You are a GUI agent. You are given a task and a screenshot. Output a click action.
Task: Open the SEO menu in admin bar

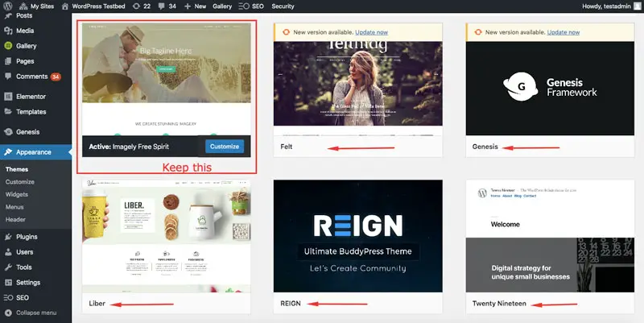coord(251,6)
